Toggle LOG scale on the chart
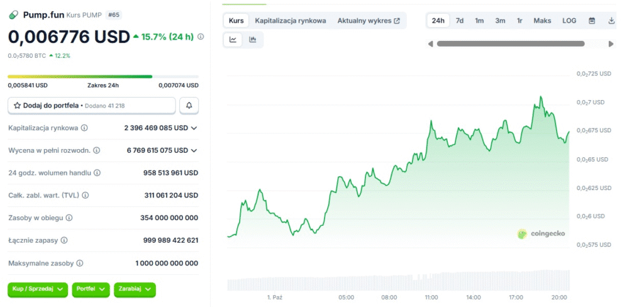The height and width of the screenshot is (307, 644). pos(569,21)
